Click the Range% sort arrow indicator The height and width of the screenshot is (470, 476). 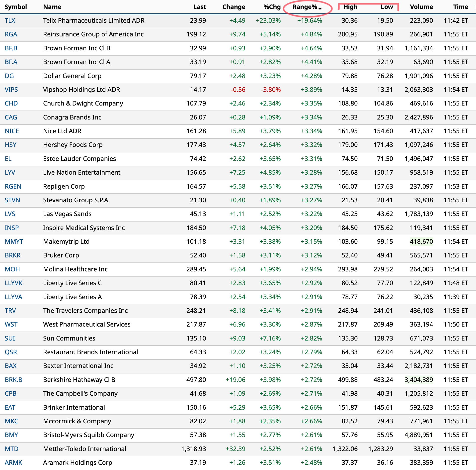pyautogui.click(x=320, y=8)
